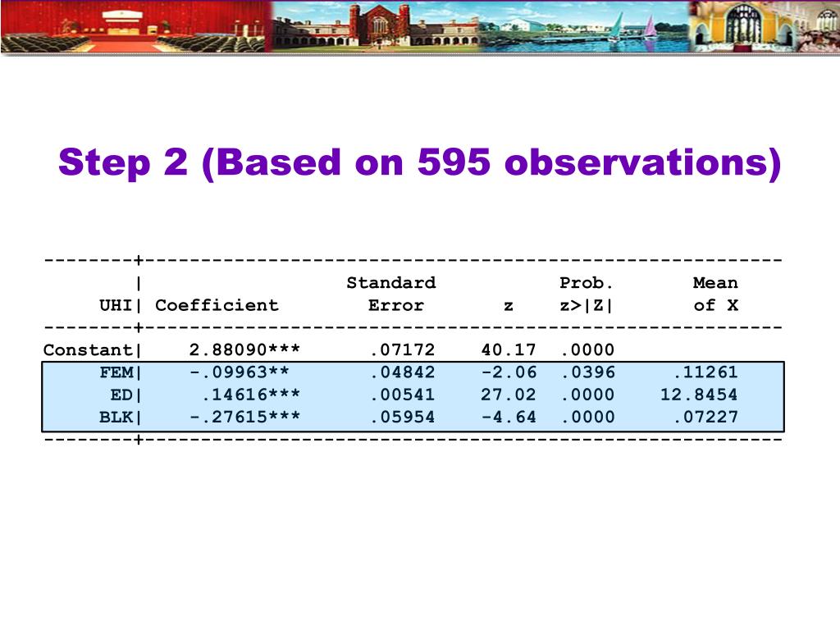Click the 'Mean' header word above 'of X'
The image size is (840, 630).
point(715,283)
